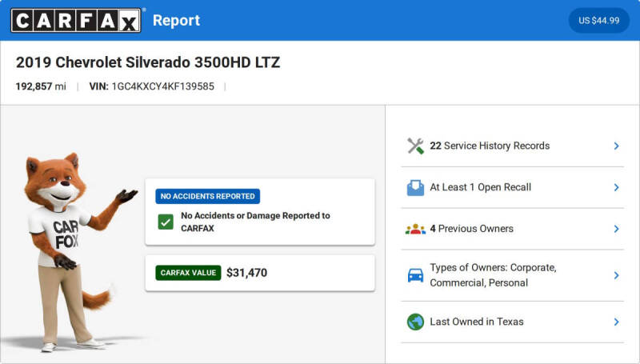The width and height of the screenshot is (640, 364).
Task: Click the open recall envelope icon
Action: pos(415,188)
